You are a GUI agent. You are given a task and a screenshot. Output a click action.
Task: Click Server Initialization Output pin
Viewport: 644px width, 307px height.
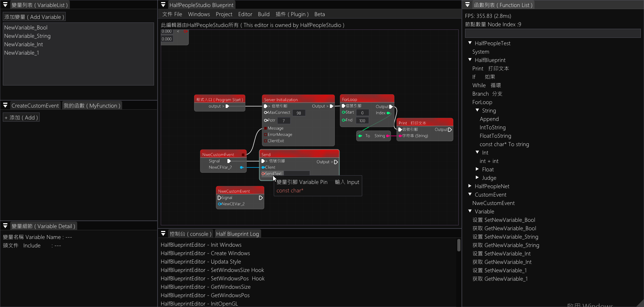click(332, 106)
